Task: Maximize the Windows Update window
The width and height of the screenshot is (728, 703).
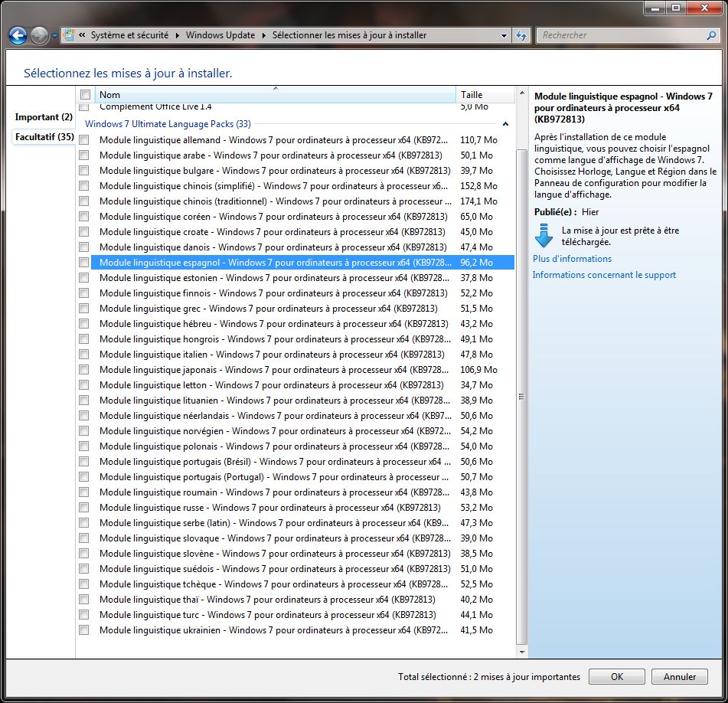Action: point(675,8)
